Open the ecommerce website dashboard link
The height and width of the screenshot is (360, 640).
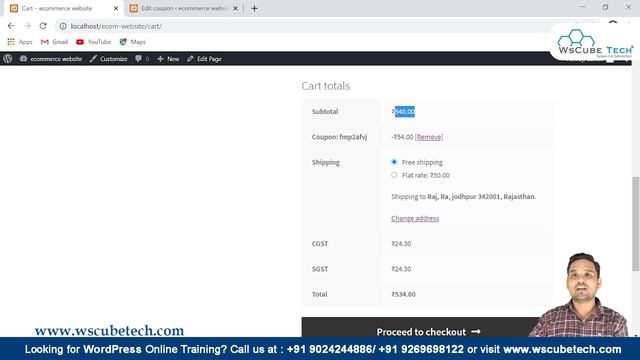[x=51, y=59]
